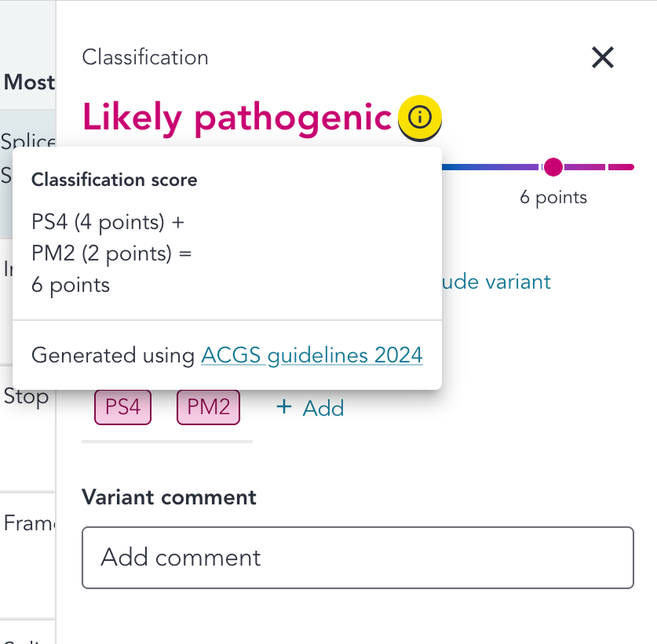
Task: Select the PS4 criterion tag
Action: coord(122,407)
